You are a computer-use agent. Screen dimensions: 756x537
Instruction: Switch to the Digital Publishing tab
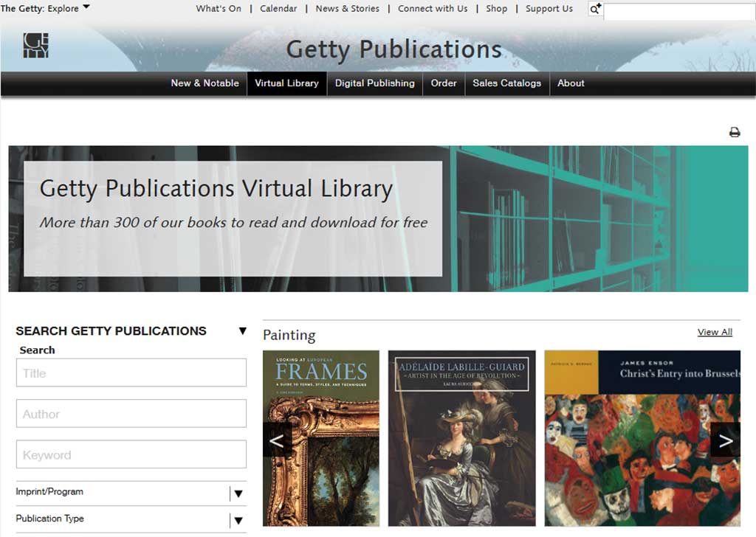tap(374, 83)
